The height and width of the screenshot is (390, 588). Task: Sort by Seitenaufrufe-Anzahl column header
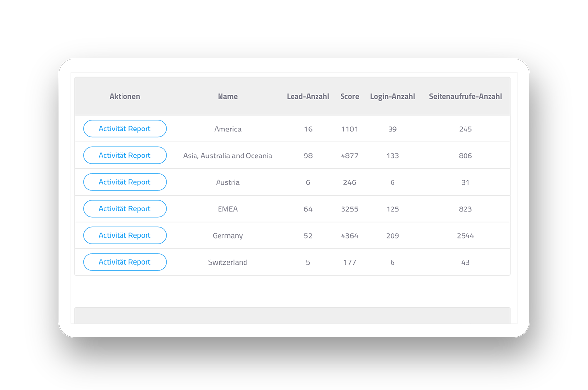coord(465,96)
